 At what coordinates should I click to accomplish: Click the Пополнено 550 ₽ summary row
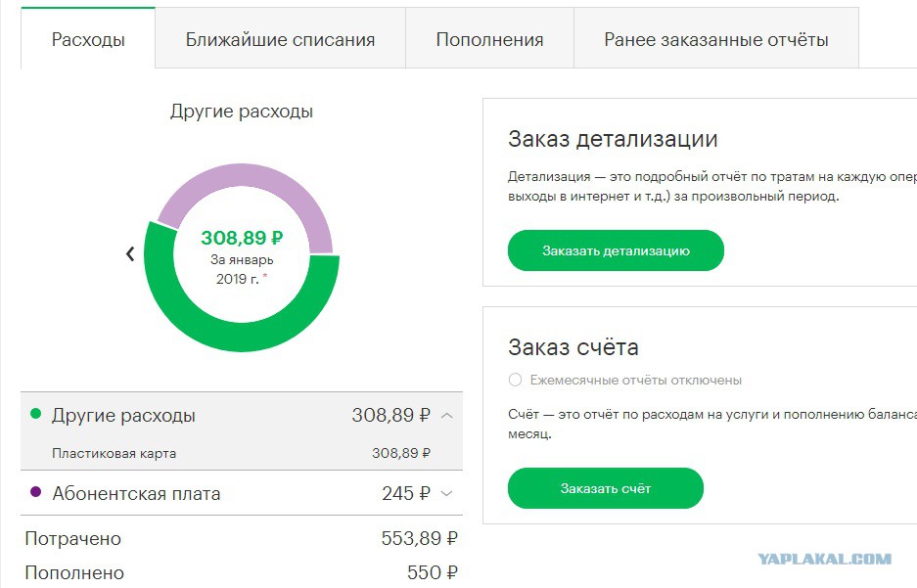(242, 571)
